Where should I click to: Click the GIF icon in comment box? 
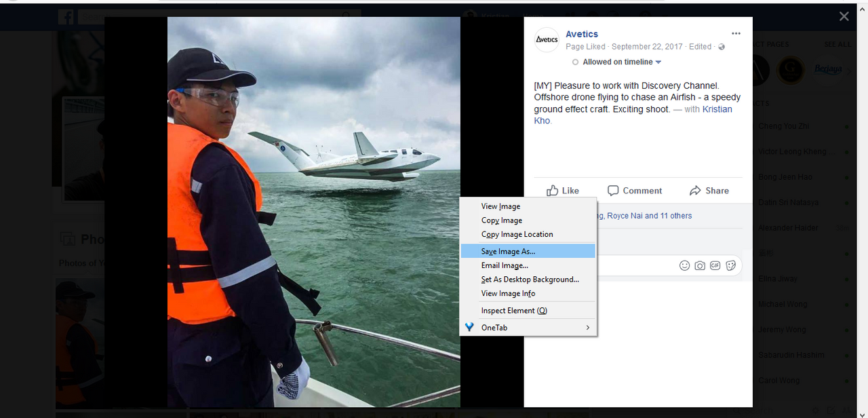[x=715, y=265]
